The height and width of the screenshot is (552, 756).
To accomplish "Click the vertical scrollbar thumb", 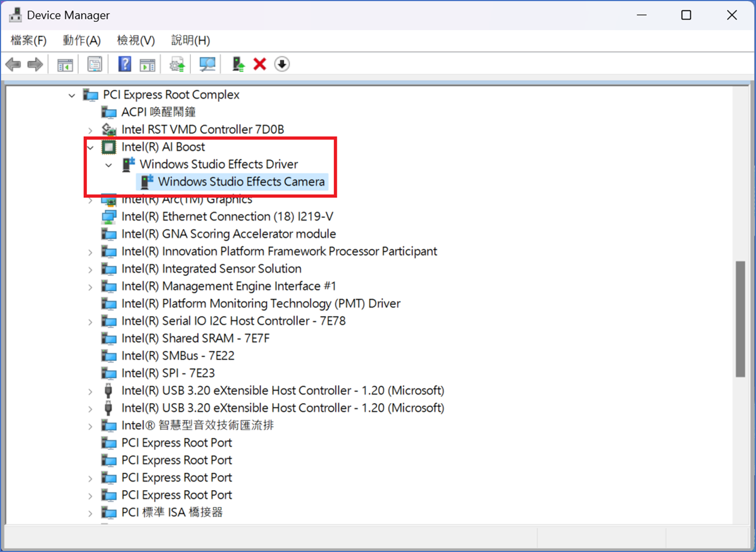I will pyautogui.click(x=740, y=319).
